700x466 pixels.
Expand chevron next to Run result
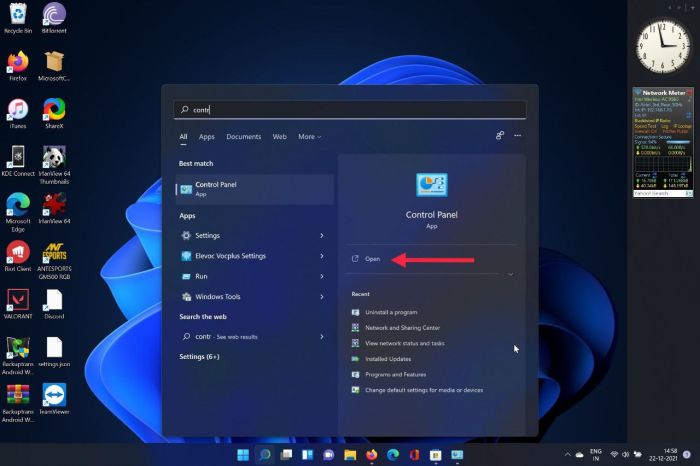(x=322, y=276)
